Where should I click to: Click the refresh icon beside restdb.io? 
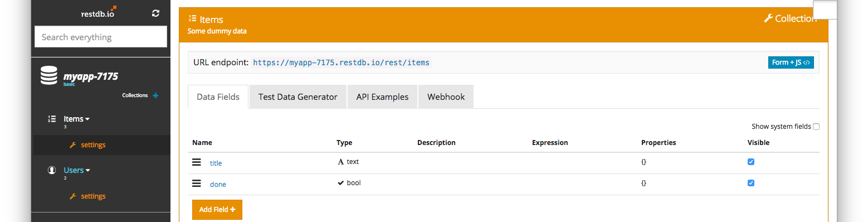click(x=155, y=13)
